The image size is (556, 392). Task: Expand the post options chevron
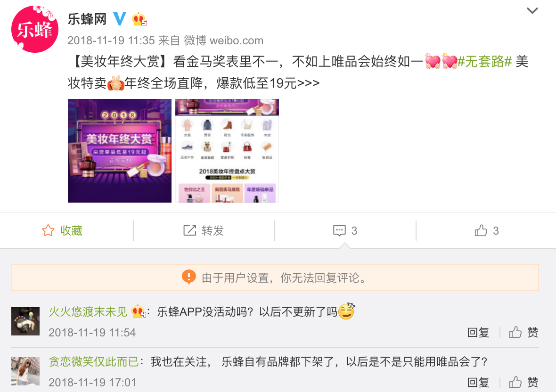click(x=532, y=11)
